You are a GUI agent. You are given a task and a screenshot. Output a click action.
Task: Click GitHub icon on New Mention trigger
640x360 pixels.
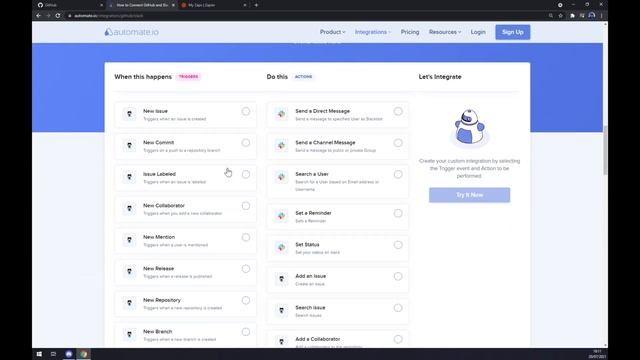pos(129,240)
